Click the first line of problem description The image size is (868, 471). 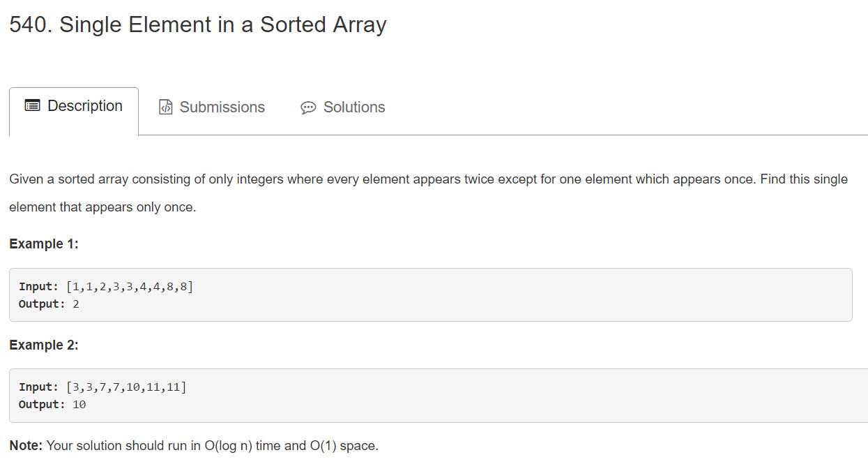pyautogui.click(x=429, y=179)
